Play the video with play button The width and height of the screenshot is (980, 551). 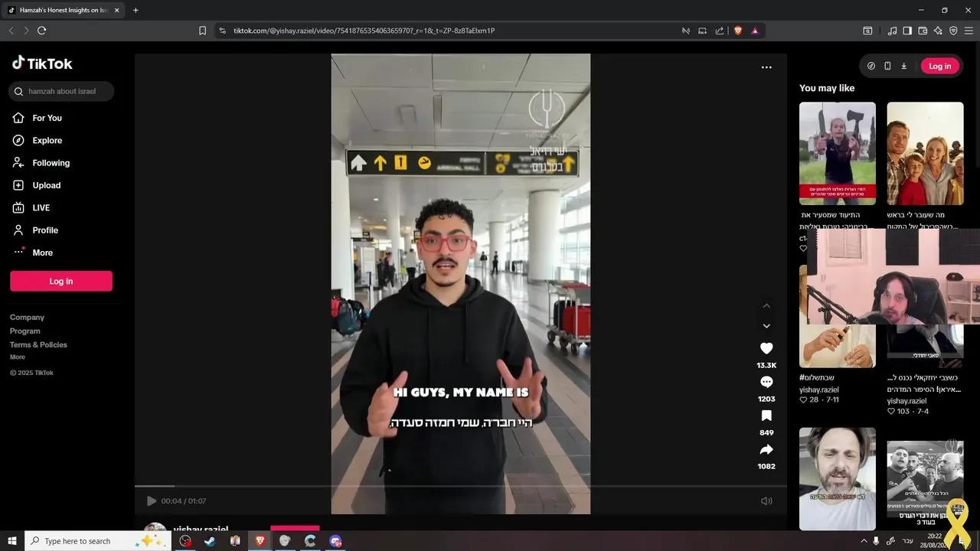tap(151, 500)
